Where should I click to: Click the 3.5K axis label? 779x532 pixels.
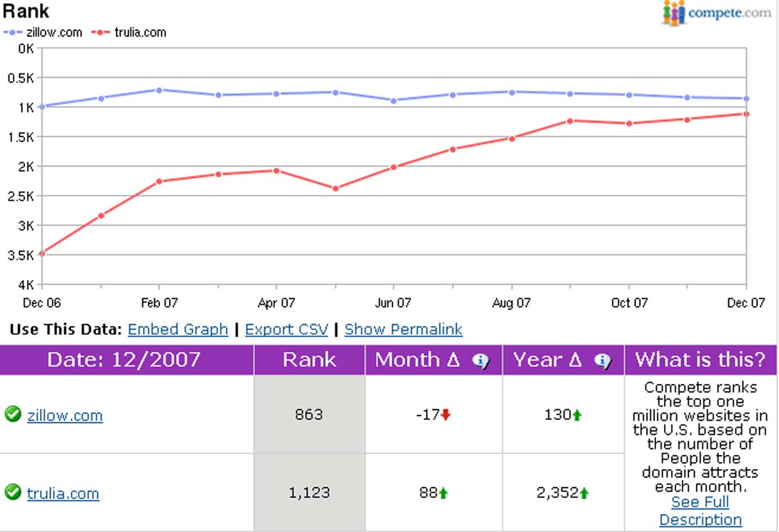coord(21,256)
